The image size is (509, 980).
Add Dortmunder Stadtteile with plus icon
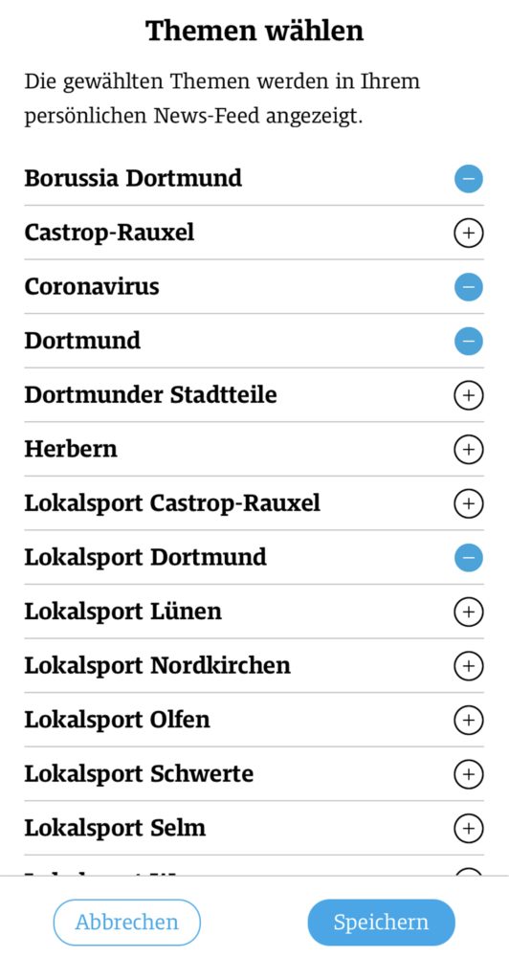pyautogui.click(x=469, y=395)
